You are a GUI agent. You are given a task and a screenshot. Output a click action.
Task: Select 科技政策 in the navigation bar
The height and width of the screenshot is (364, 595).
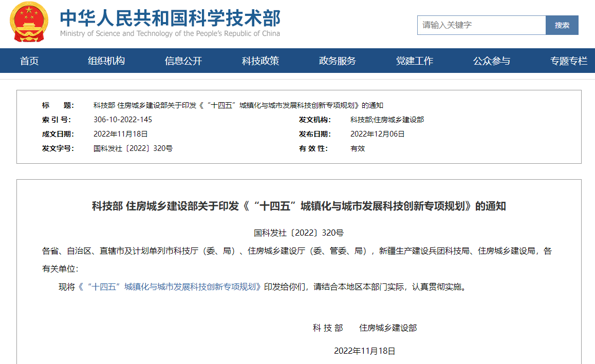[261, 61]
